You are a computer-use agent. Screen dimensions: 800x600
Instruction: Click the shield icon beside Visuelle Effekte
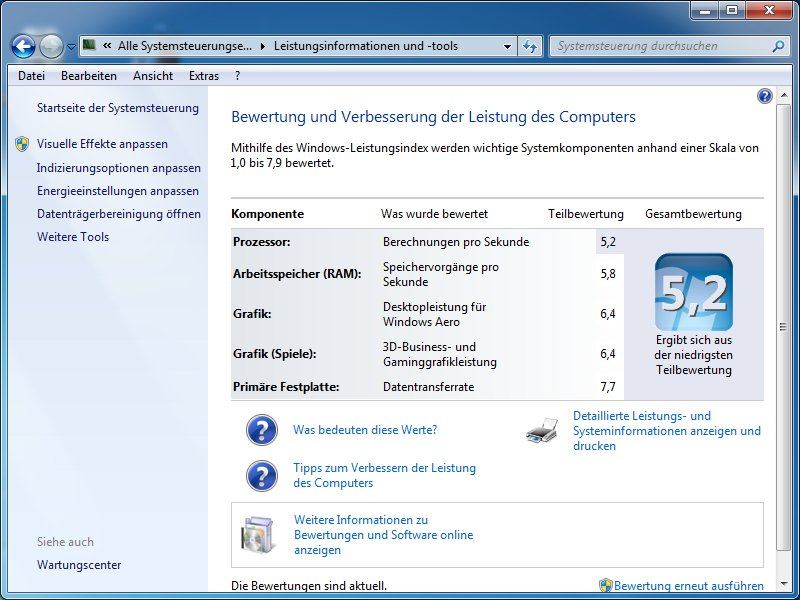click(22, 144)
